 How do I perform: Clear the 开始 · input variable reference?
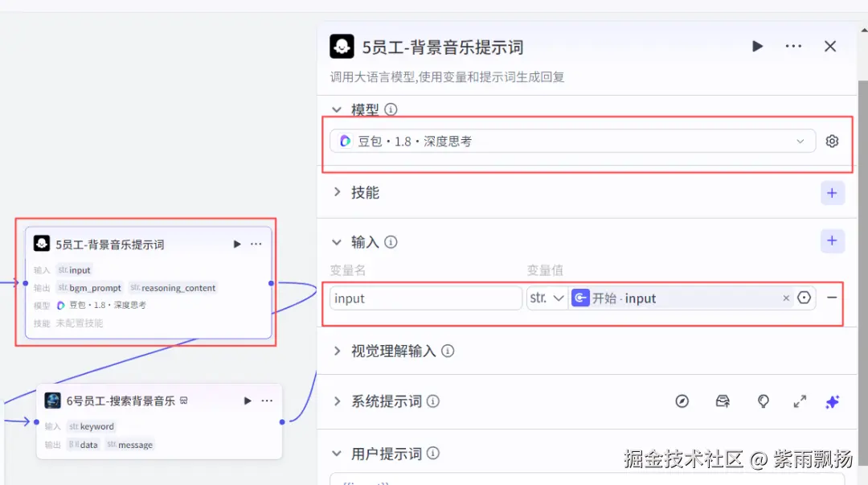tap(786, 298)
